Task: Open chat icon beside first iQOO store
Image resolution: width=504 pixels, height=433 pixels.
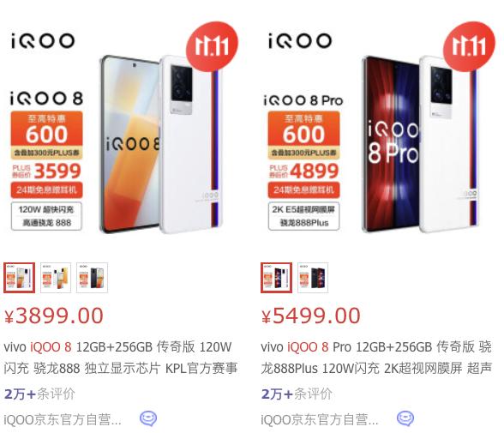Action: pos(148,418)
